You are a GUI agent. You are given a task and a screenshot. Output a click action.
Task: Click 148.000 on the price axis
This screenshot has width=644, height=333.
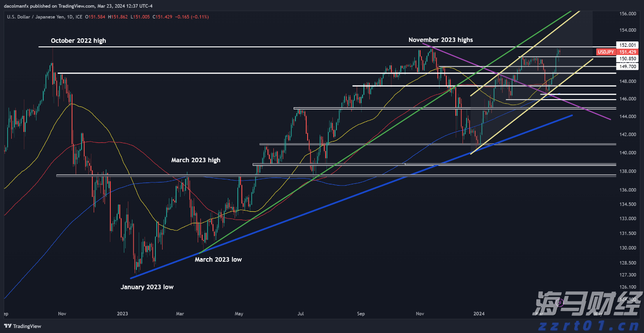click(x=627, y=81)
